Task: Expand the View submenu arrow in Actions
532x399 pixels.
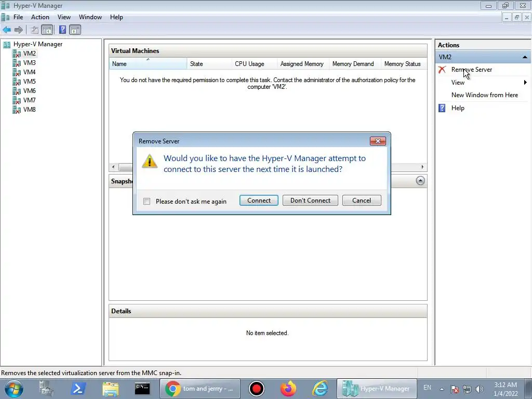Action: [x=525, y=83]
